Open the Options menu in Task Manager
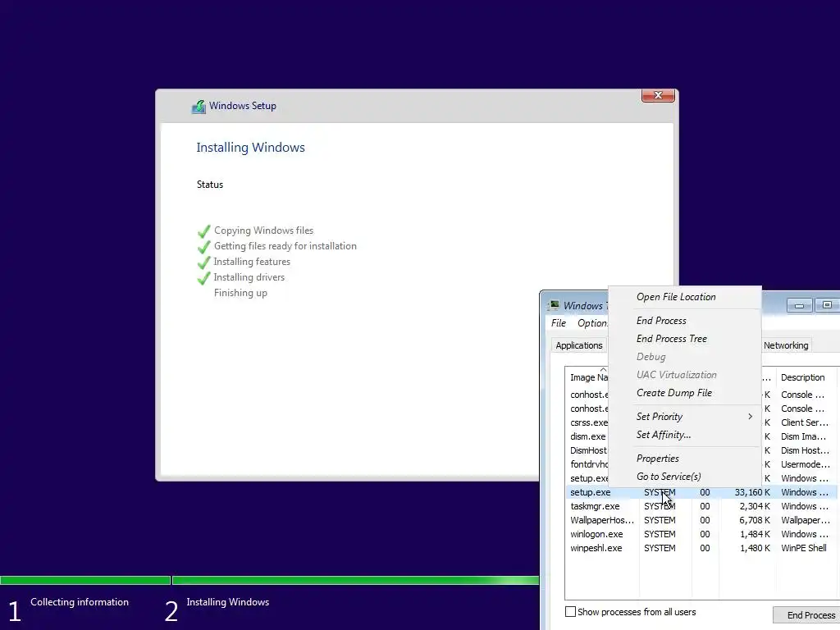This screenshot has height=630, width=840. point(591,323)
